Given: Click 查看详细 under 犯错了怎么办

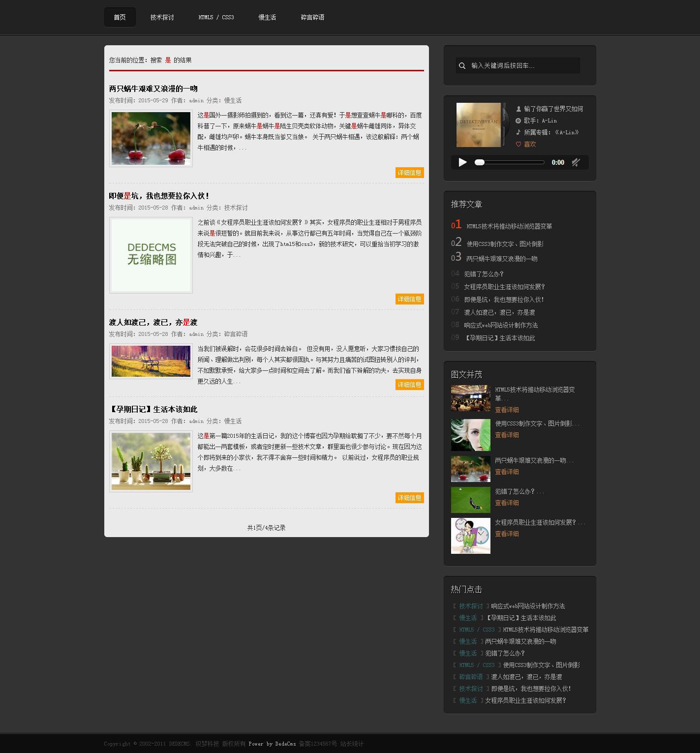Looking at the screenshot, I should [507, 503].
